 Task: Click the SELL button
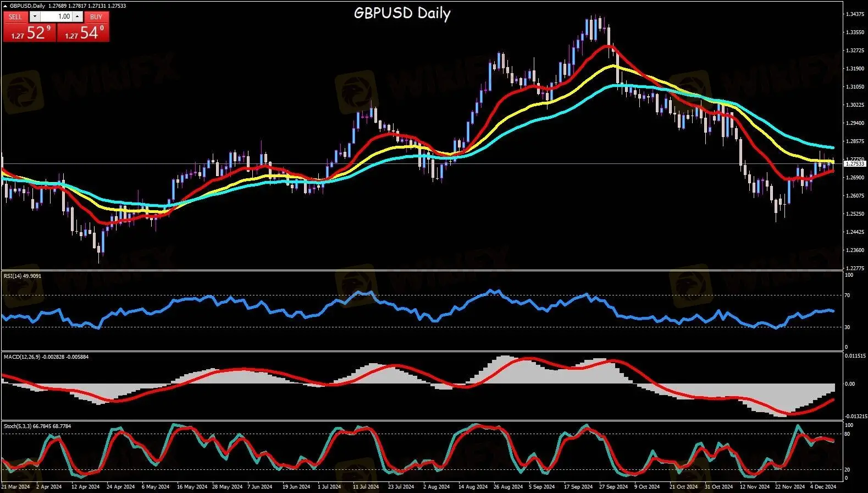pos(15,17)
